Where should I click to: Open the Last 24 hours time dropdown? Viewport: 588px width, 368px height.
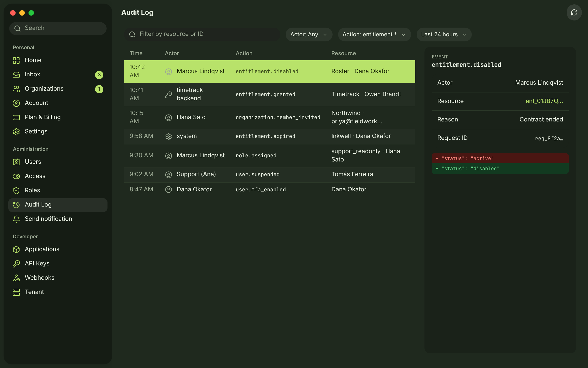coord(444,34)
